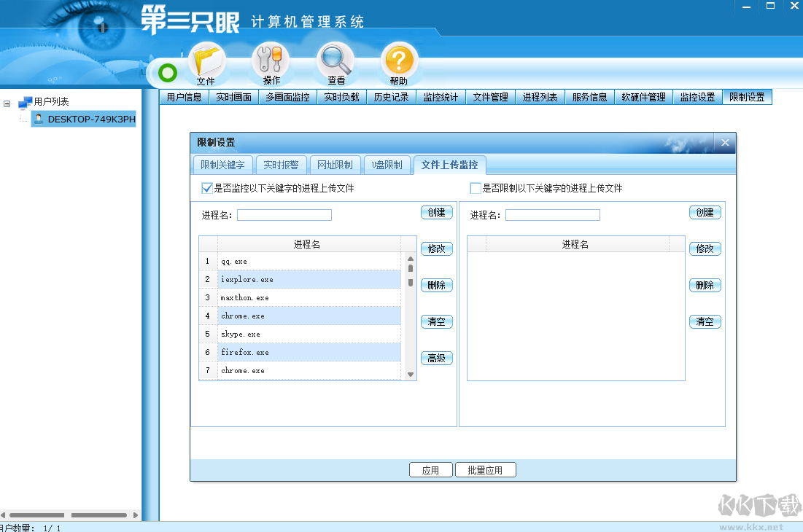Click the left 进程名 input field

click(284, 215)
